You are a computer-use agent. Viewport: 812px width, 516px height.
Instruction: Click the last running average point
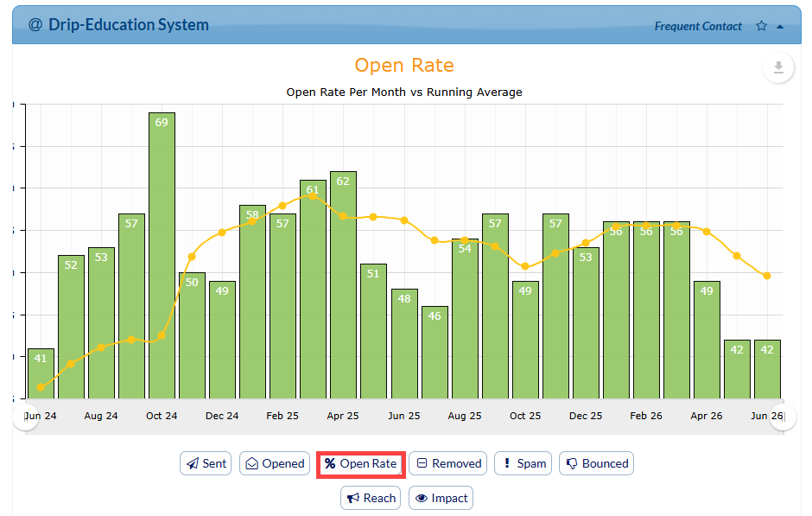coord(767,276)
